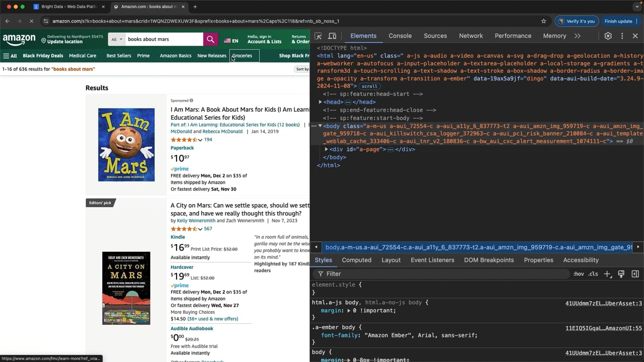Viewport: 644px width, 362px height.
Task: Open the Sort by dropdown
Action: tap(302, 69)
